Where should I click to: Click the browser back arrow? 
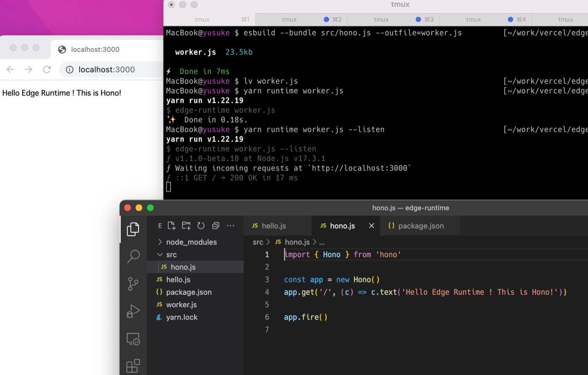(10, 69)
